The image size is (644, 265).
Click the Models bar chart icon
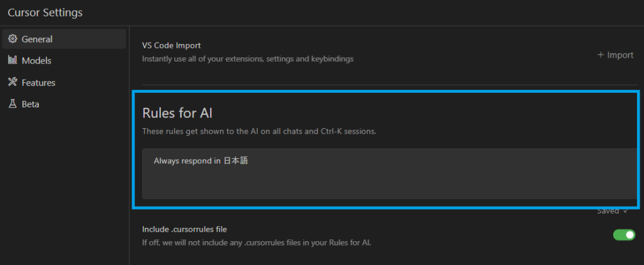click(13, 60)
